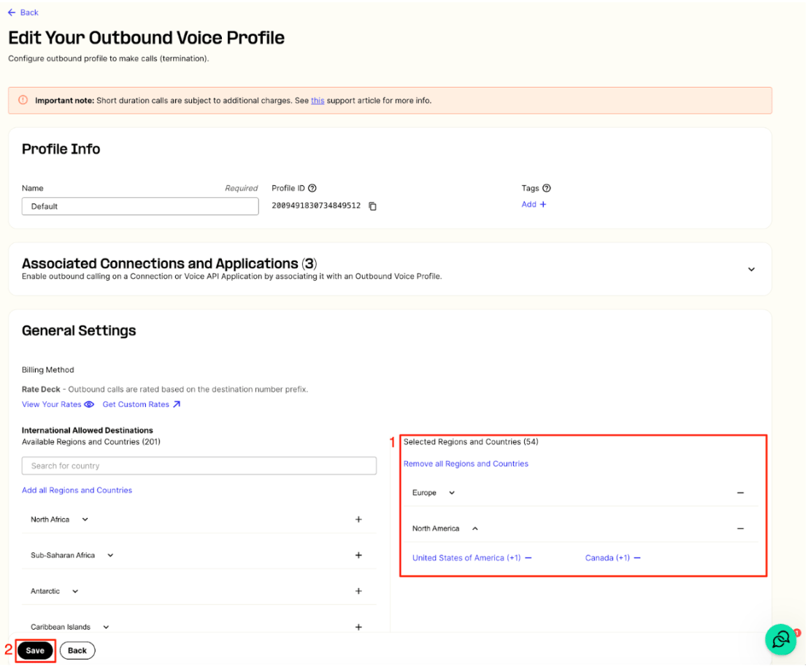
Task: Click the Canada (+1) entry
Action: pos(607,558)
